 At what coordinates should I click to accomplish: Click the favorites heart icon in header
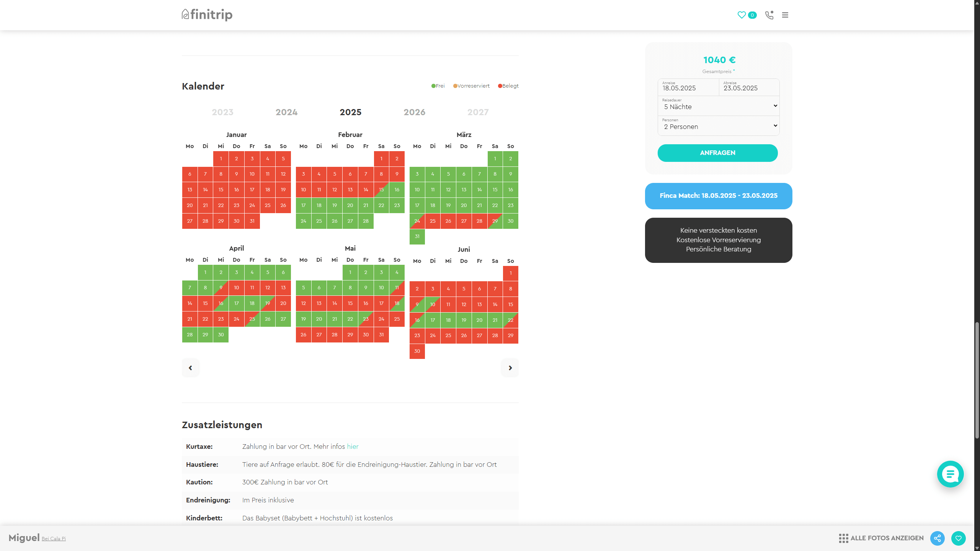[742, 15]
